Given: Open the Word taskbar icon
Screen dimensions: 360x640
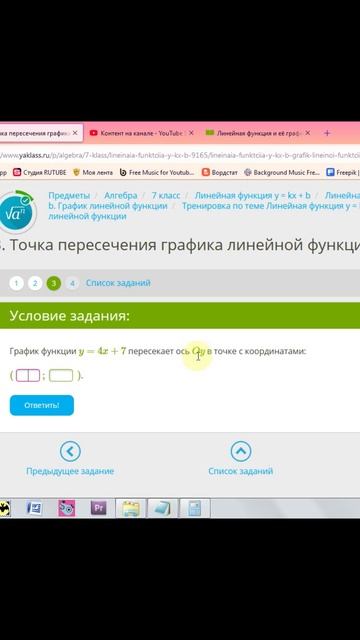Looking at the screenshot, I should (35, 508).
